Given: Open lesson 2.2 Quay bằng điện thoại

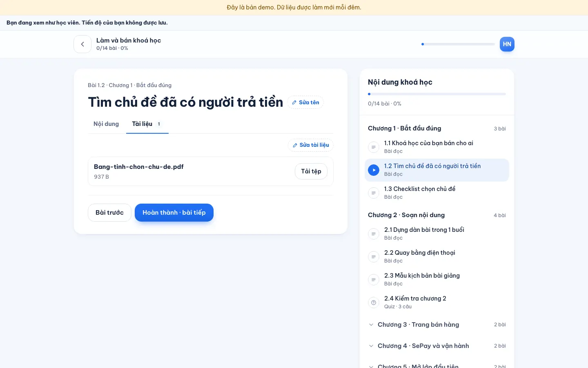Looking at the screenshot, I should (x=437, y=257).
